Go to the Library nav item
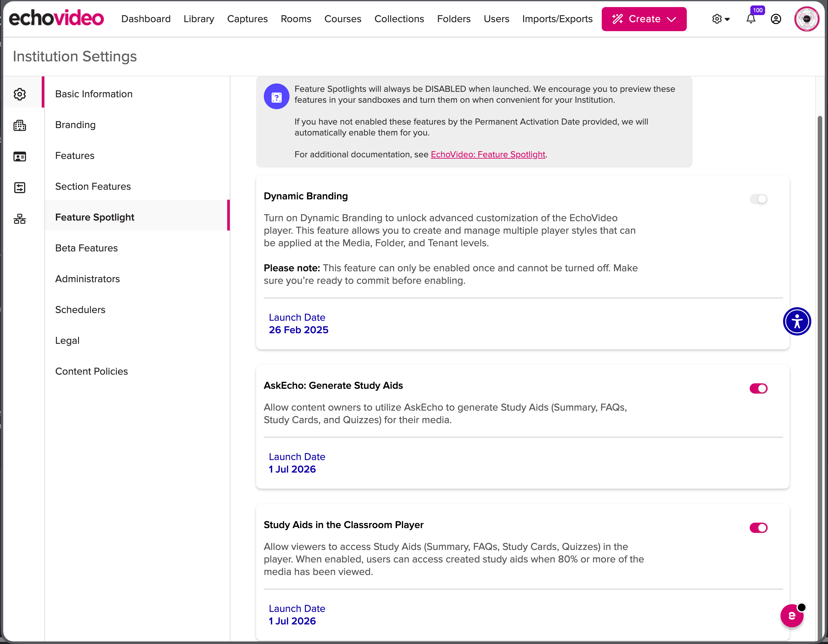 (199, 19)
